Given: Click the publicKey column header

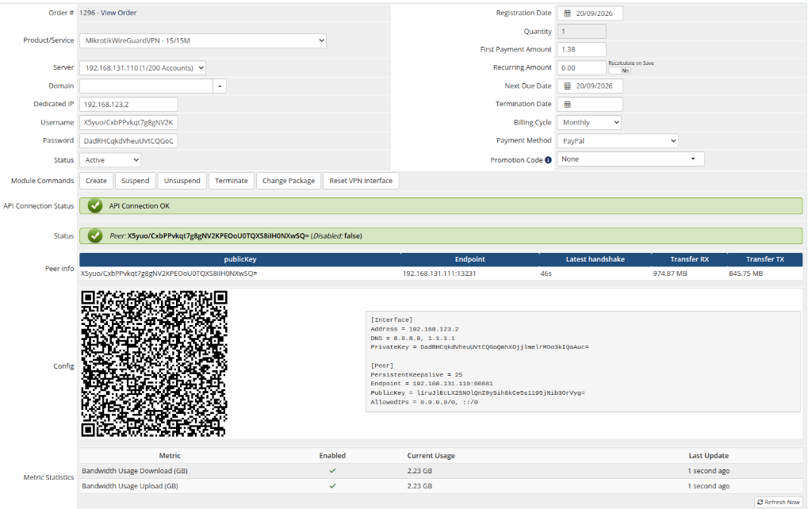Looking at the screenshot, I should point(239,259).
